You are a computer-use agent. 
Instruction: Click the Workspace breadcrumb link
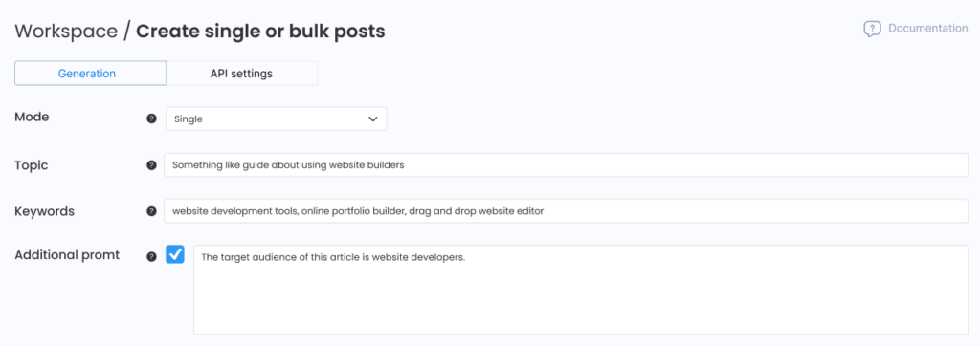pyautogui.click(x=66, y=31)
